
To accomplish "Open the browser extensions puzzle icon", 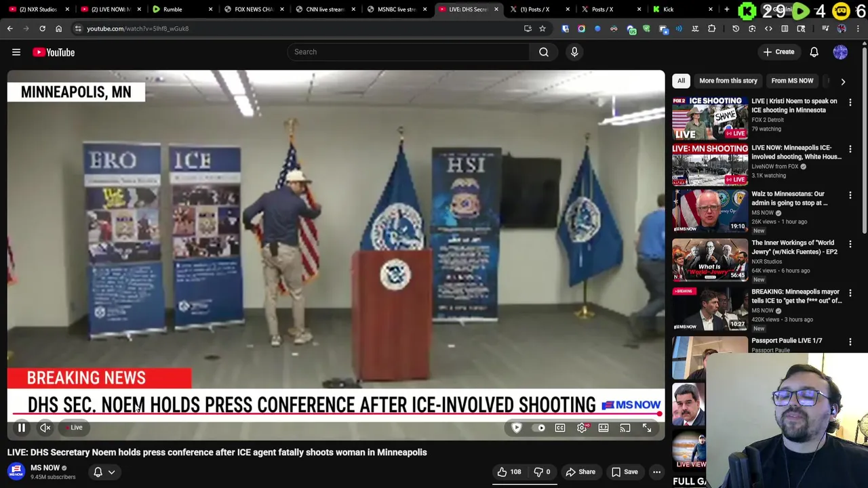I will (x=711, y=28).
